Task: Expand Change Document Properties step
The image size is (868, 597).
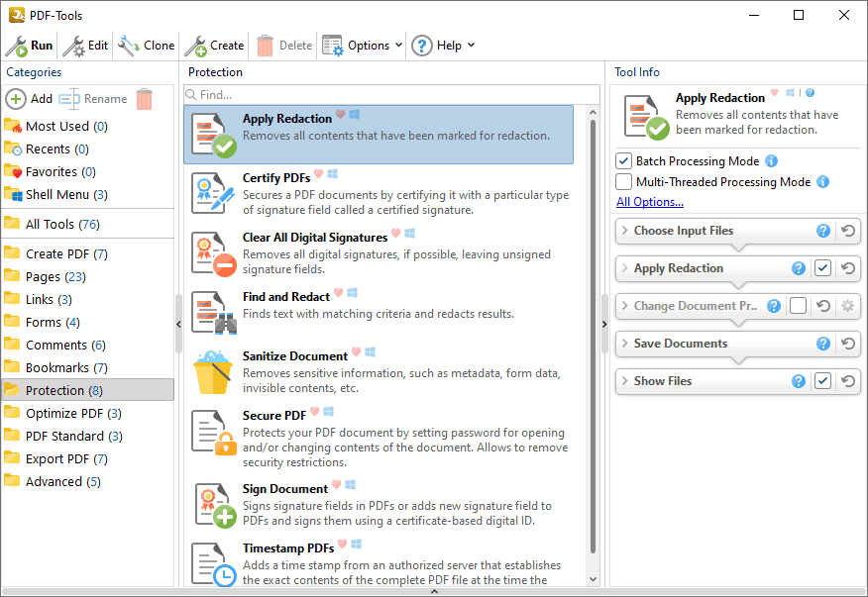Action: [625, 305]
